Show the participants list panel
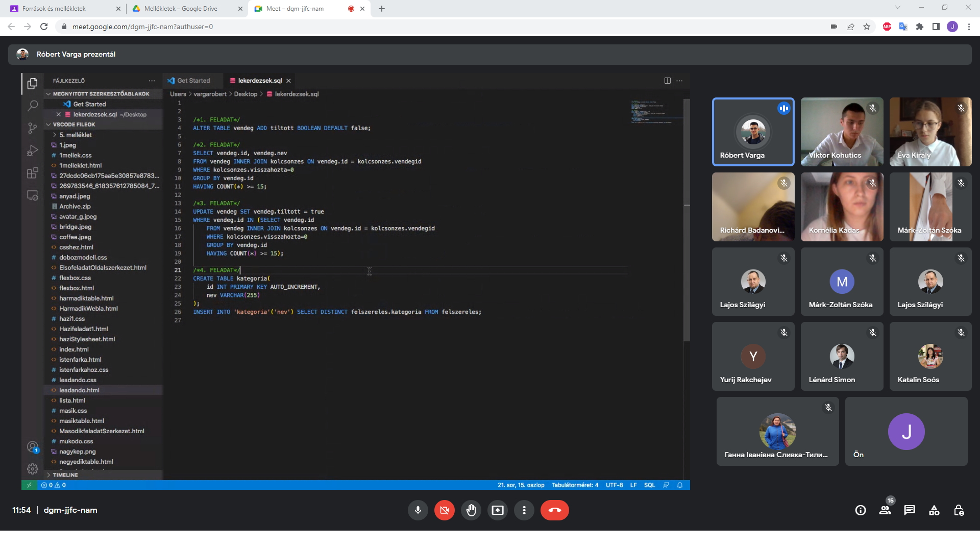 tap(885, 510)
